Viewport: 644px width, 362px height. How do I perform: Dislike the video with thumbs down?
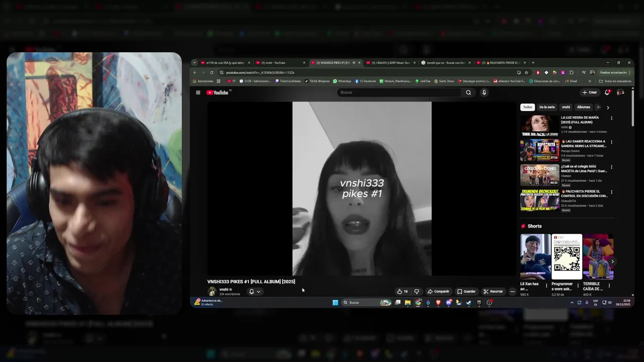click(417, 292)
